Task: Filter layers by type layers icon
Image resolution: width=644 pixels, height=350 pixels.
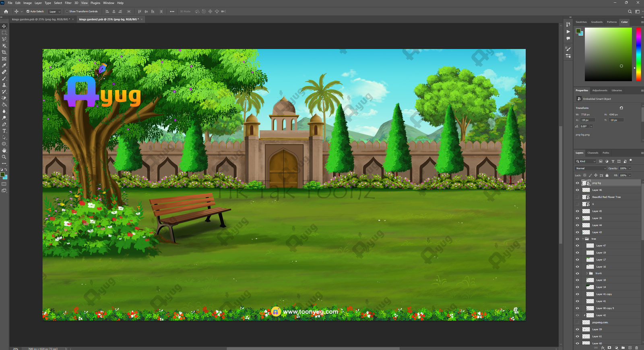Action: click(613, 161)
